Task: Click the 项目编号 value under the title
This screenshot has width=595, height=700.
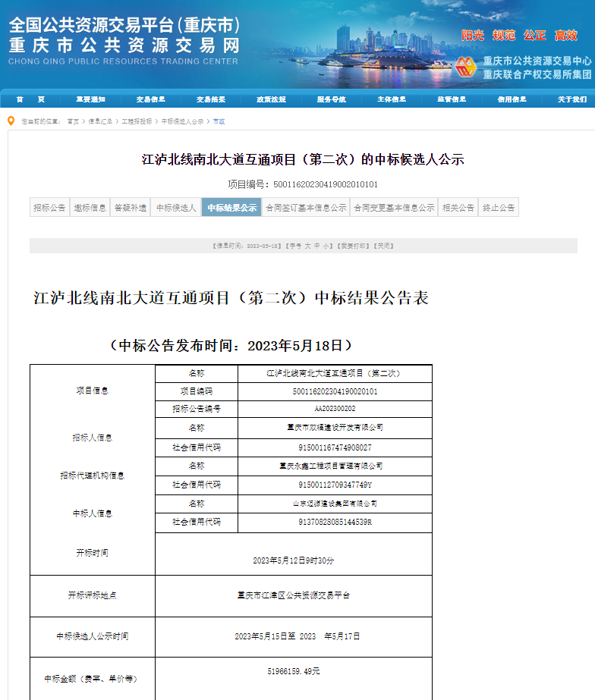Action: (326, 184)
